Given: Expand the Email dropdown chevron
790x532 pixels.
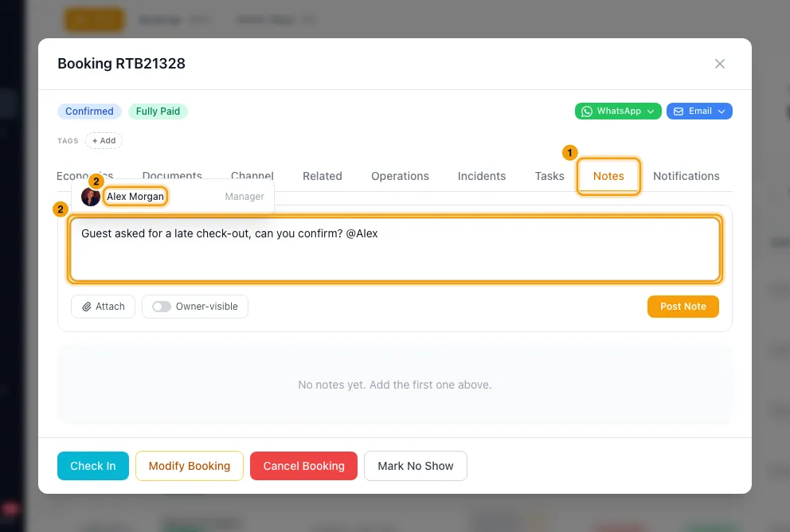Looking at the screenshot, I should coord(722,111).
